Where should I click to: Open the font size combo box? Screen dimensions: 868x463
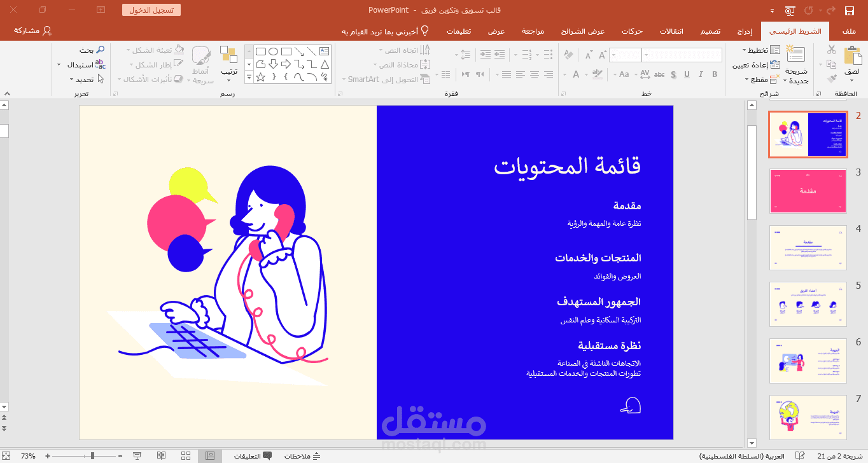625,55
